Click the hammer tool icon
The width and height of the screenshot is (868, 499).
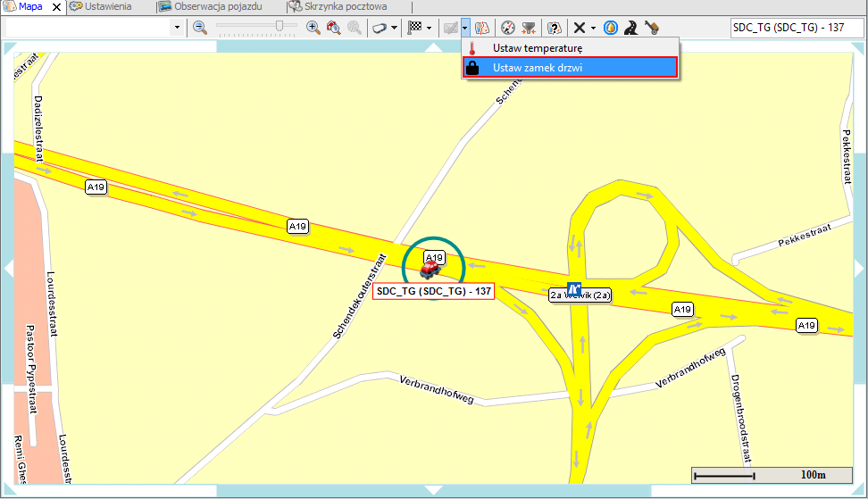click(651, 28)
